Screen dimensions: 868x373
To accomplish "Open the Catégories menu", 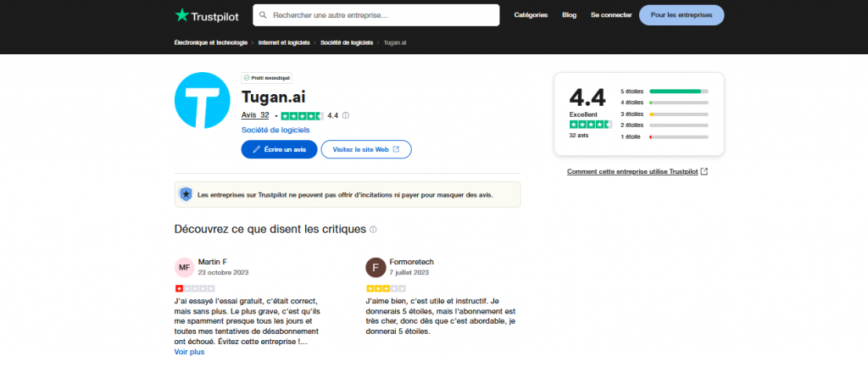I will pyautogui.click(x=531, y=15).
